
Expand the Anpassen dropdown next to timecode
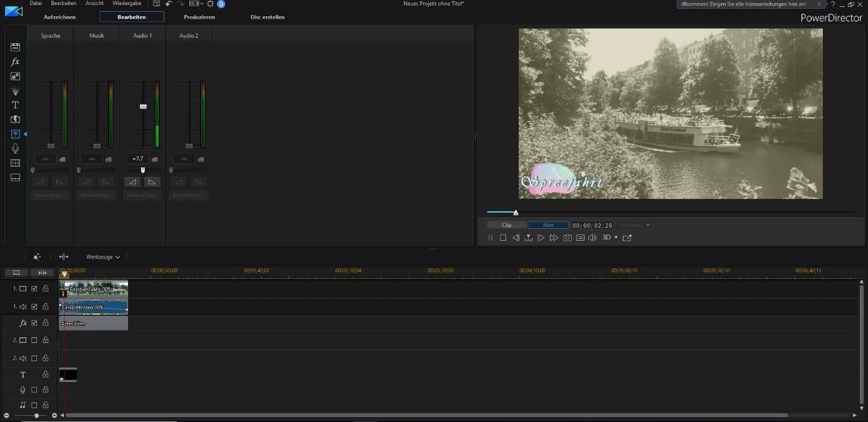tap(633, 224)
